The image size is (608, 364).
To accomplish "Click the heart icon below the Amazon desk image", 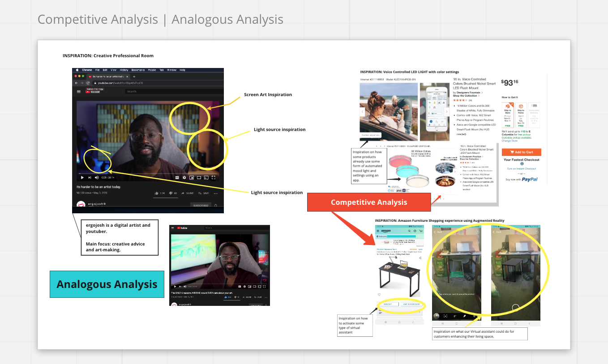I will click(379, 295).
